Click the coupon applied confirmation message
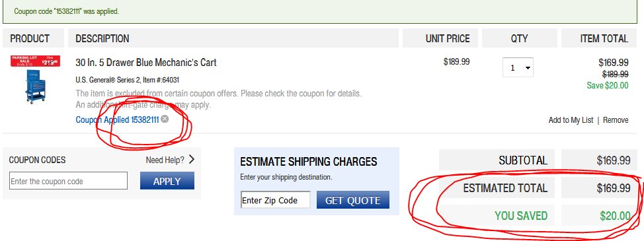644x241 pixels. (x=67, y=11)
